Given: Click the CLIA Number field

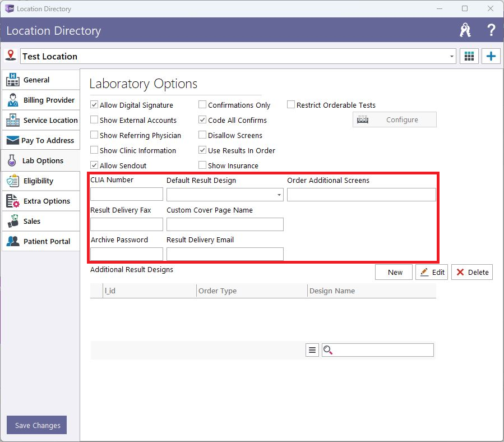Looking at the screenshot, I should pyautogui.click(x=127, y=195).
